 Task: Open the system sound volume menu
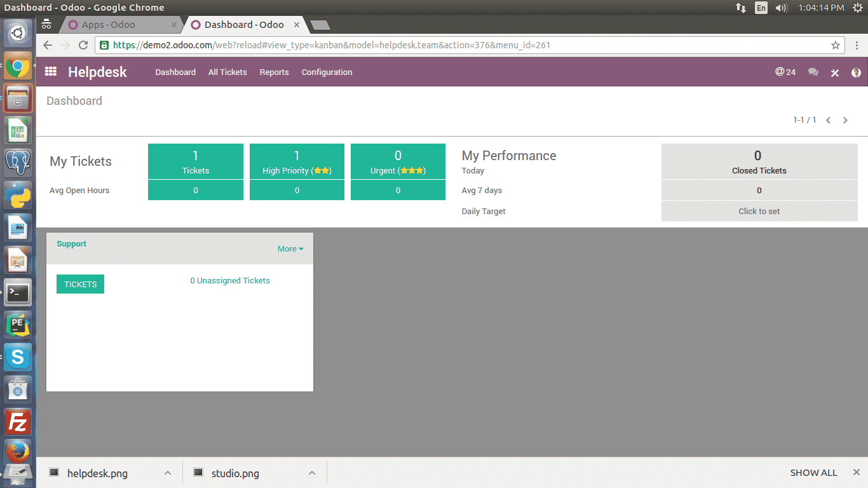pyautogui.click(x=782, y=8)
